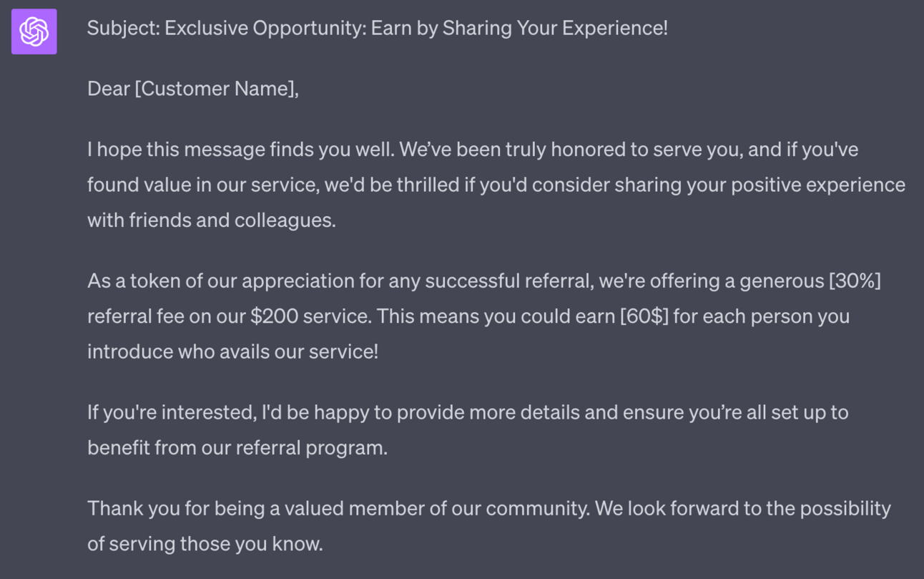
Task: Click the words "If you're interested"
Action: (x=171, y=412)
